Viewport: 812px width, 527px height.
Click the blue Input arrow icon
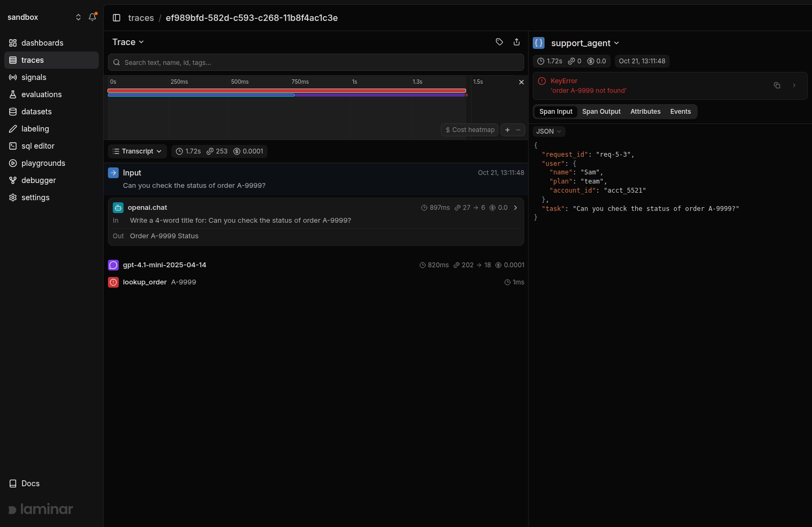[113, 173]
